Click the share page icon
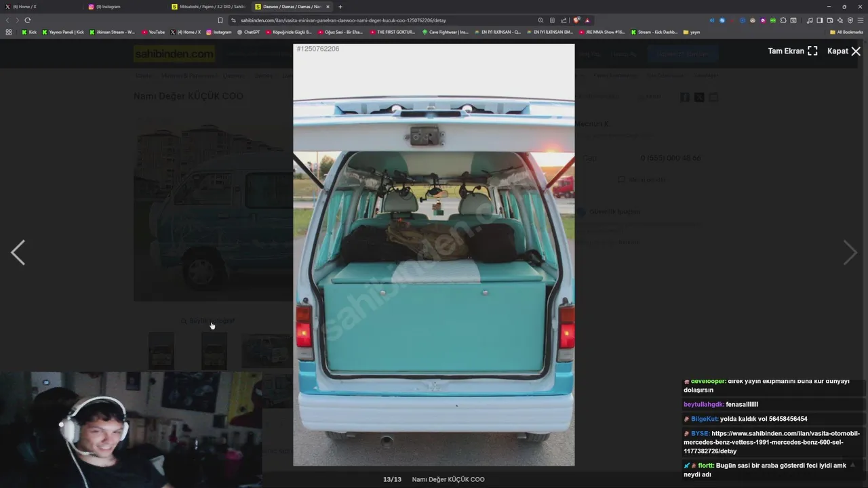The width and height of the screenshot is (868, 488). tap(564, 20)
